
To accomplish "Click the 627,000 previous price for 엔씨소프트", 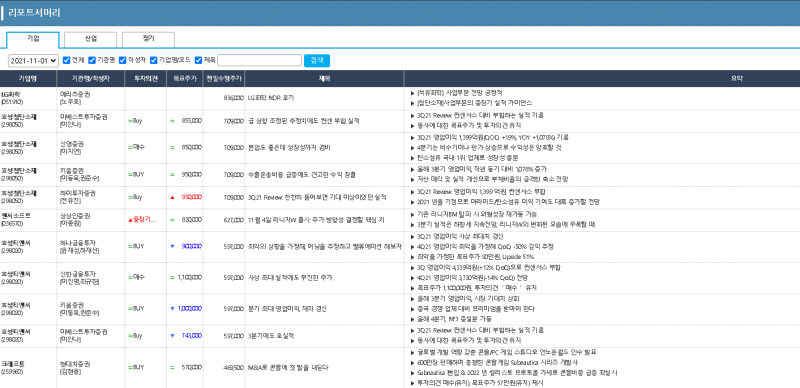I will pos(233,220).
